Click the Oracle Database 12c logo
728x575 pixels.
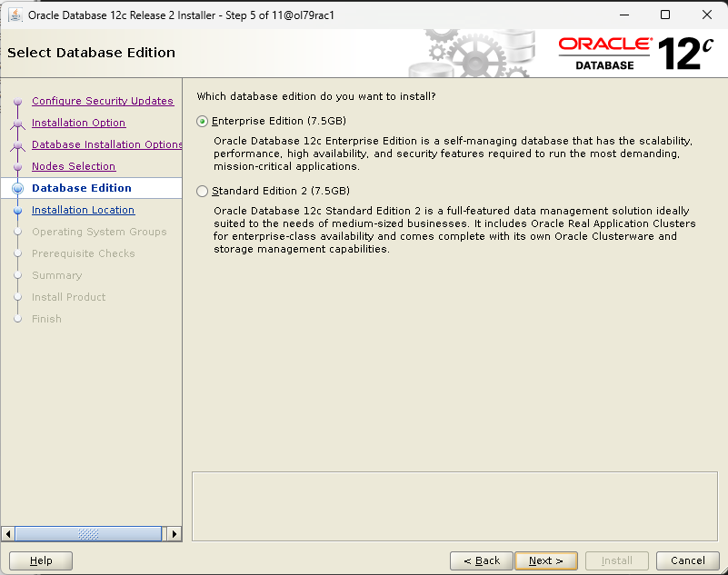point(635,54)
